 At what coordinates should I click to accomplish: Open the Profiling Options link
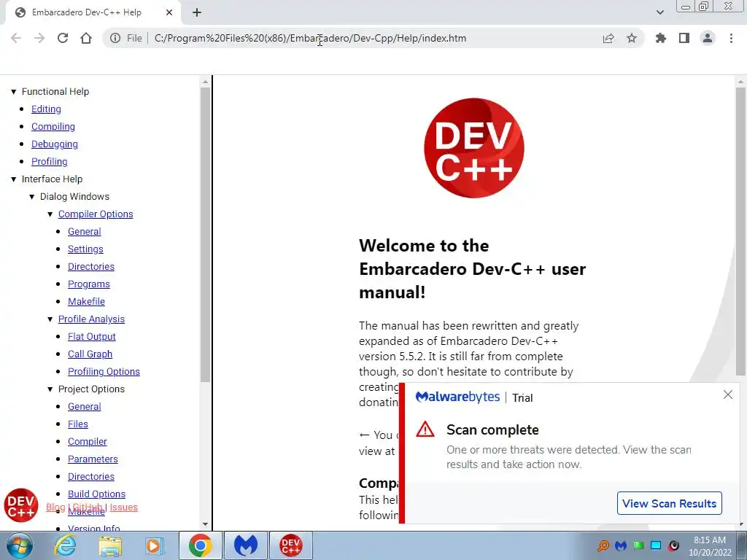coord(104,371)
